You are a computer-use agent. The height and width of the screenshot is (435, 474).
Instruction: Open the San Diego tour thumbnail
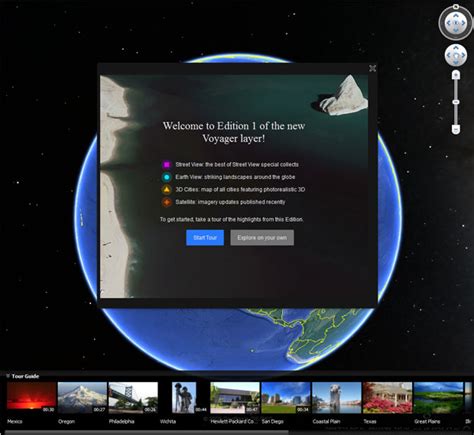(x=286, y=398)
